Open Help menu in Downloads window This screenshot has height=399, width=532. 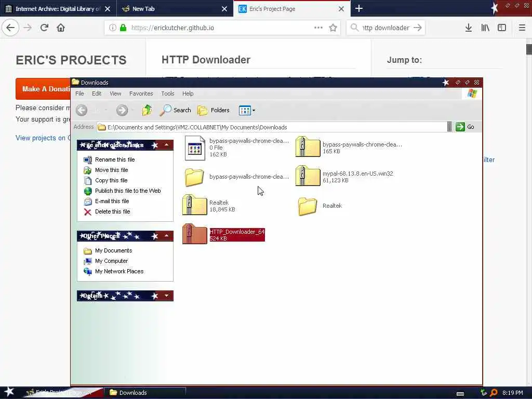188,94
